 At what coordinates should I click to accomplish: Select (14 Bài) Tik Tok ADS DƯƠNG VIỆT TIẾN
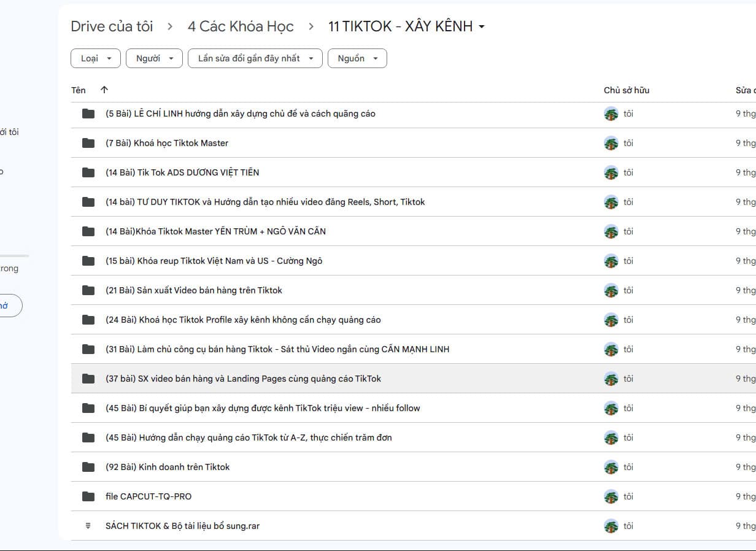click(182, 172)
